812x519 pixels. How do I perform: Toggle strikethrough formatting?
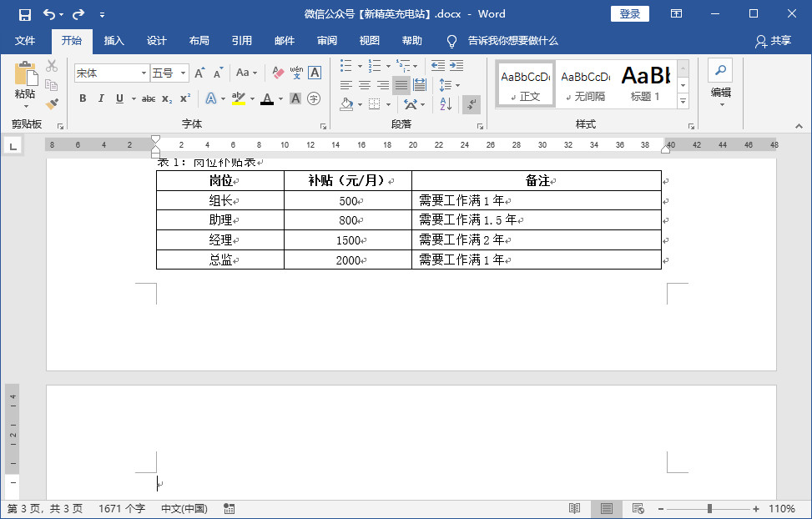tap(149, 98)
